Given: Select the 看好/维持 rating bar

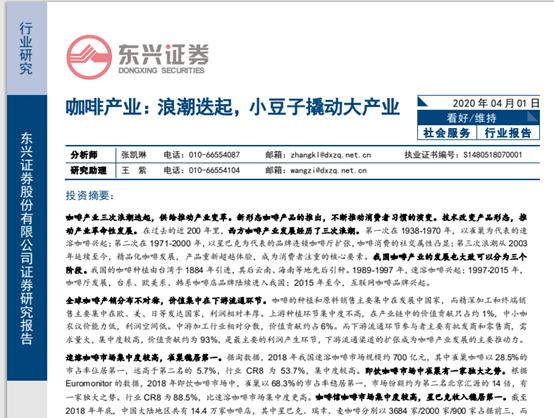Looking at the screenshot, I should [x=478, y=117].
